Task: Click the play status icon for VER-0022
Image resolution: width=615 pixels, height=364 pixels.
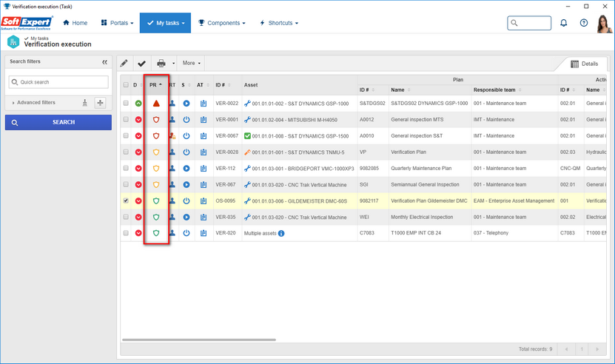Action: click(x=186, y=104)
